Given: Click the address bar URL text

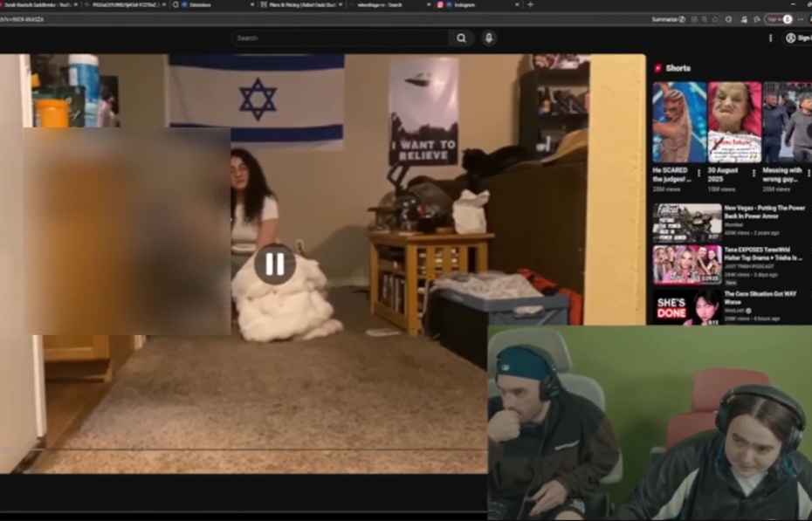Looking at the screenshot, I should [22, 19].
